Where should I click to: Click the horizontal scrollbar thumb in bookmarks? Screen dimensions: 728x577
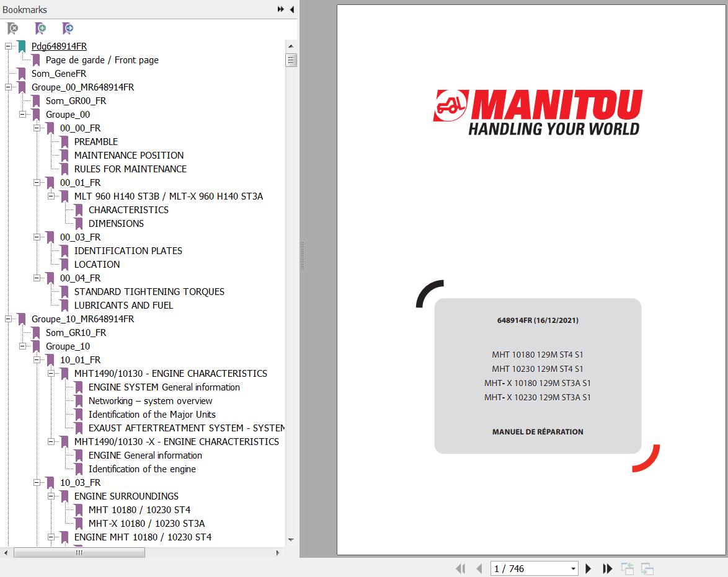click(79, 553)
